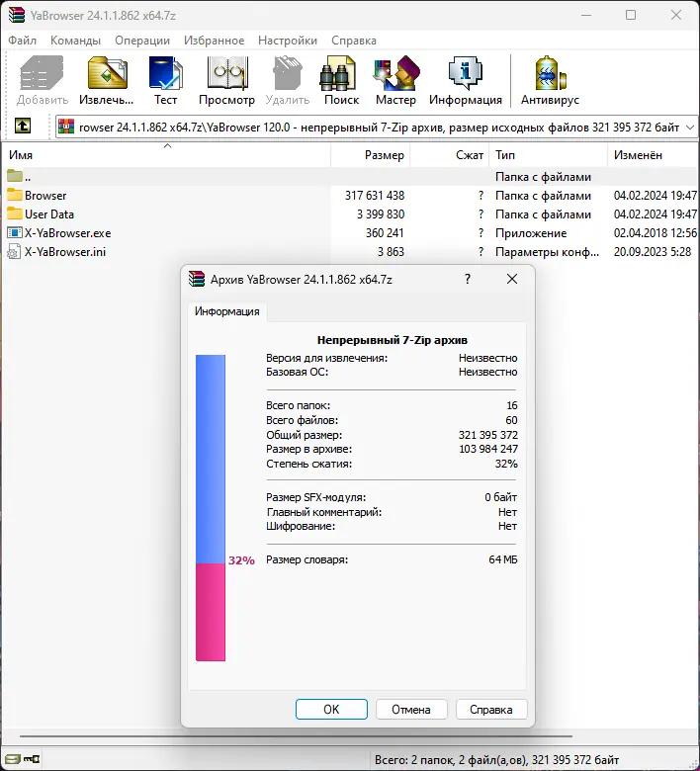700x771 pixels.
Task: Sort by the Имя column header
Action: click(x=166, y=155)
